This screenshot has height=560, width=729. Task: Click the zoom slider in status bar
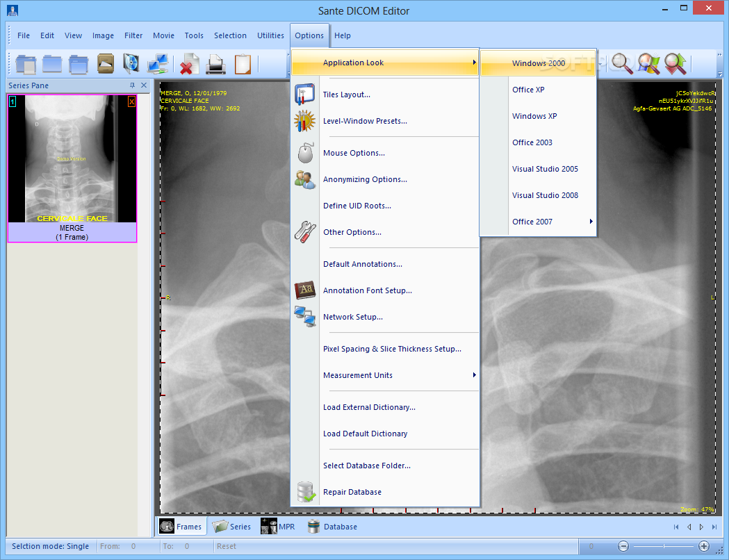point(664,546)
